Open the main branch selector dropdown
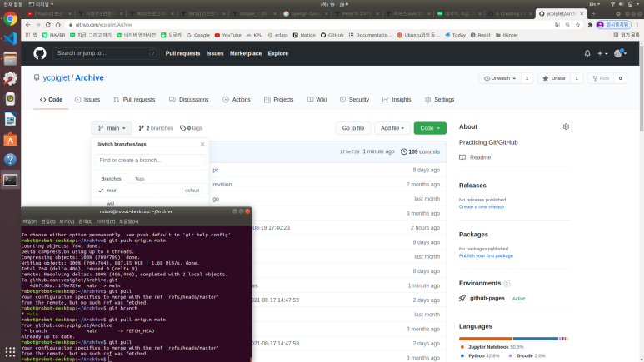The height and width of the screenshot is (362, 644). click(x=112, y=128)
